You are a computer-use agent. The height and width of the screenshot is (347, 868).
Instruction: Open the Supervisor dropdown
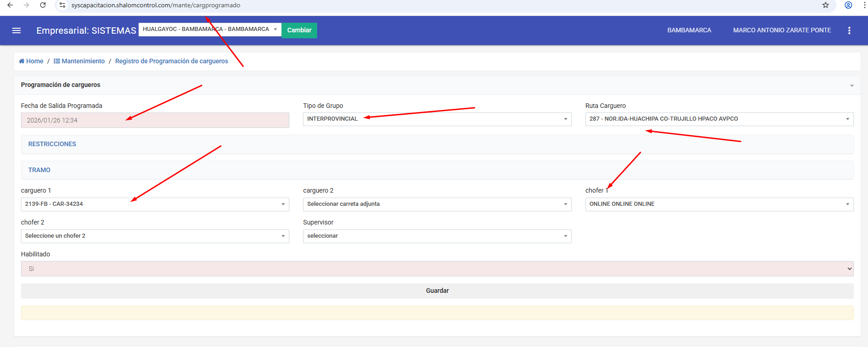coord(437,236)
